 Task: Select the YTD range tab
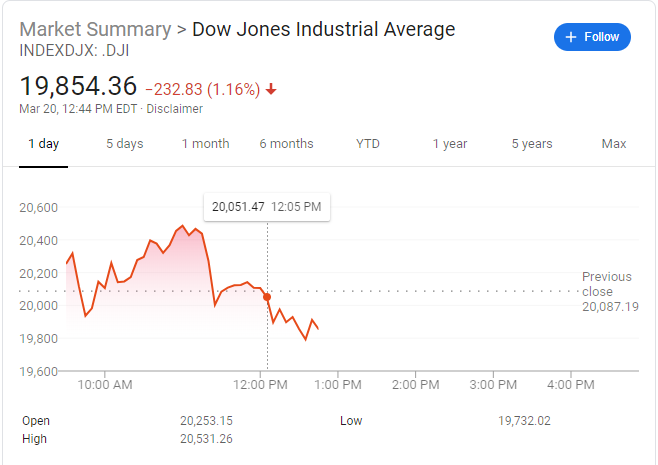368,144
